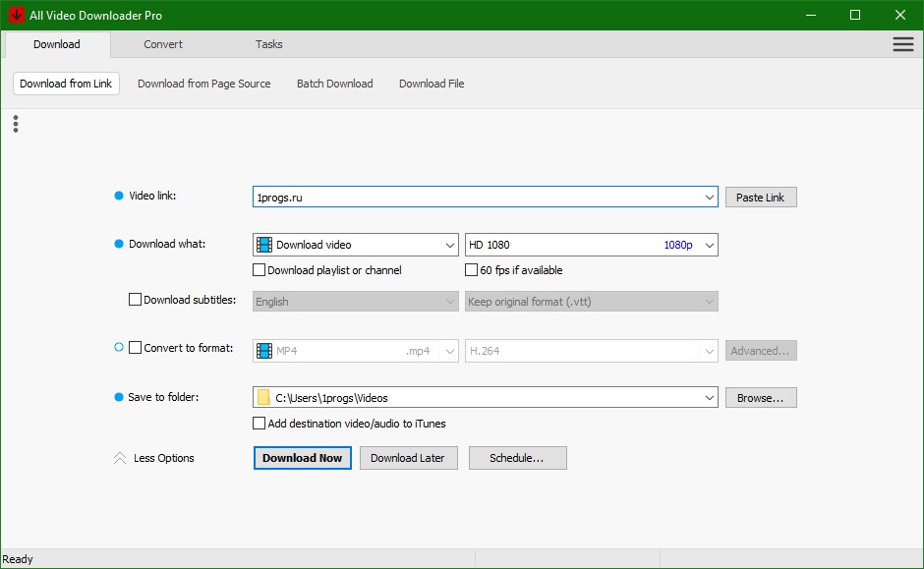Screen dimensions: 924x569
Task: Switch to the Convert tab
Action: (x=162, y=43)
